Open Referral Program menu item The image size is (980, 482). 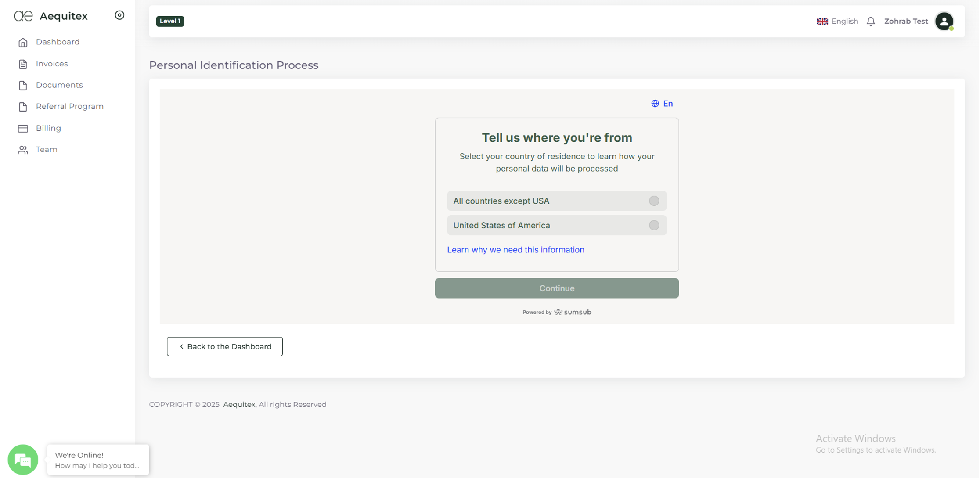[69, 107]
